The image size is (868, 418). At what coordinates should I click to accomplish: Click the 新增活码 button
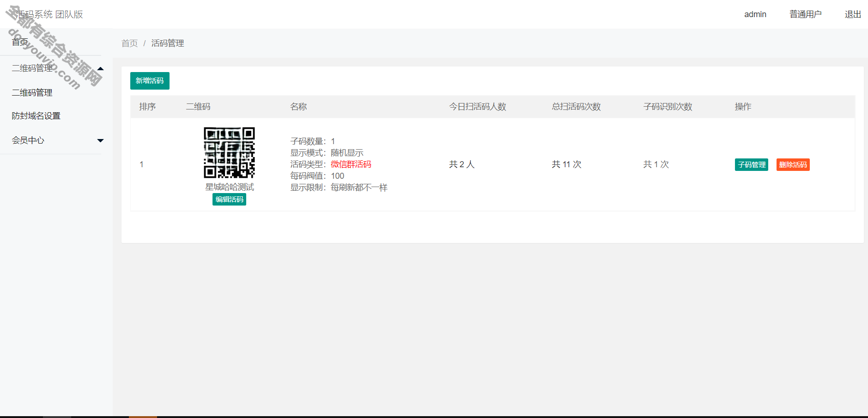[150, 81]
